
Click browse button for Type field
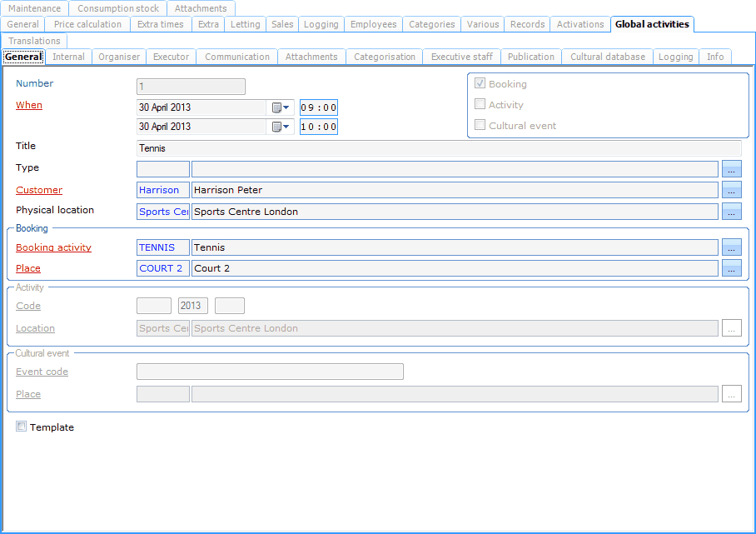tap(731, 169)
